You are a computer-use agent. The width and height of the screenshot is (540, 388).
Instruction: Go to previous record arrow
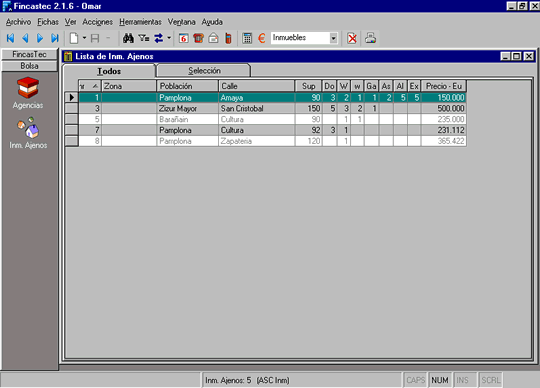25,38
